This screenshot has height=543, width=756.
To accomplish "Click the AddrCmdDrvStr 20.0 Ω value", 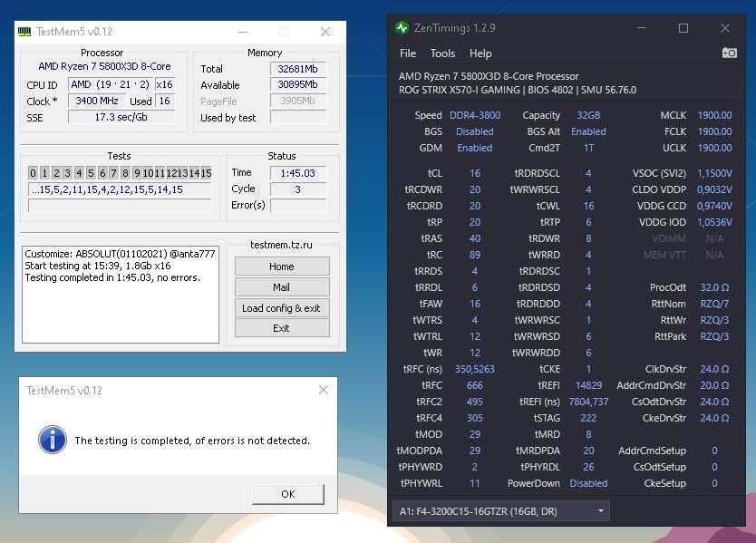I will click(x=714, y=385).
